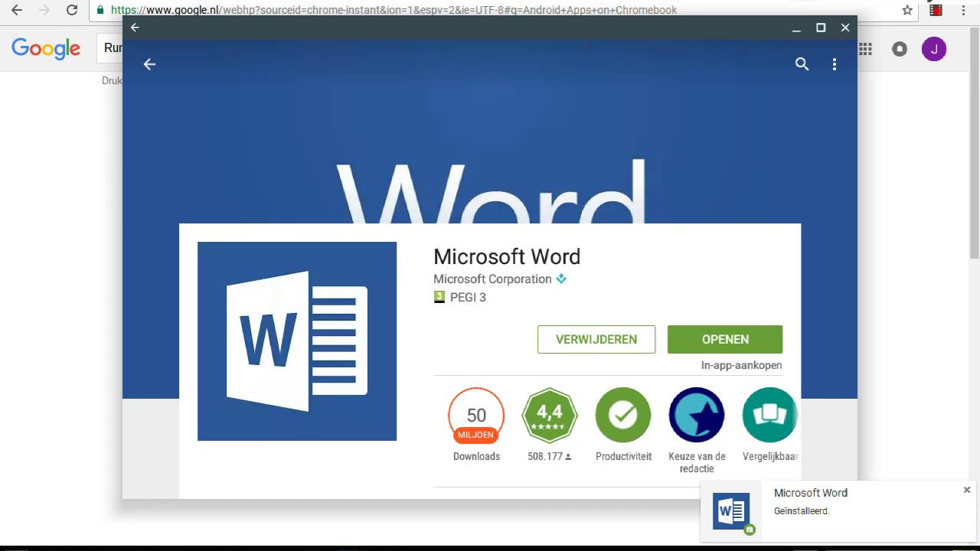Open the Play Store search icon
The height and width of the screenshot is (551, 980).
(802, 64)
